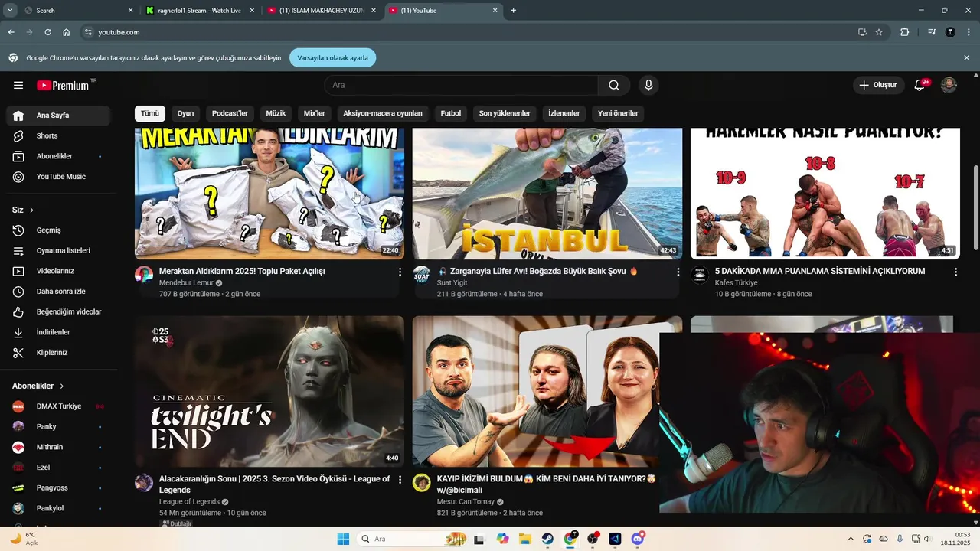Select the Aksiyon-macera oyunları chip
Viewport: 980px width, 551px height.
coord(383,113)
